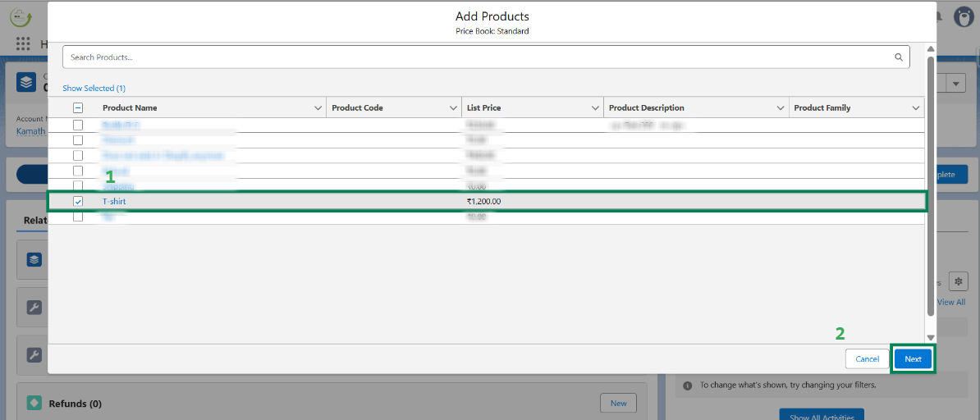Check the first product row checkbox
Viewport: 980px width, 420px height.
[78, 125]
